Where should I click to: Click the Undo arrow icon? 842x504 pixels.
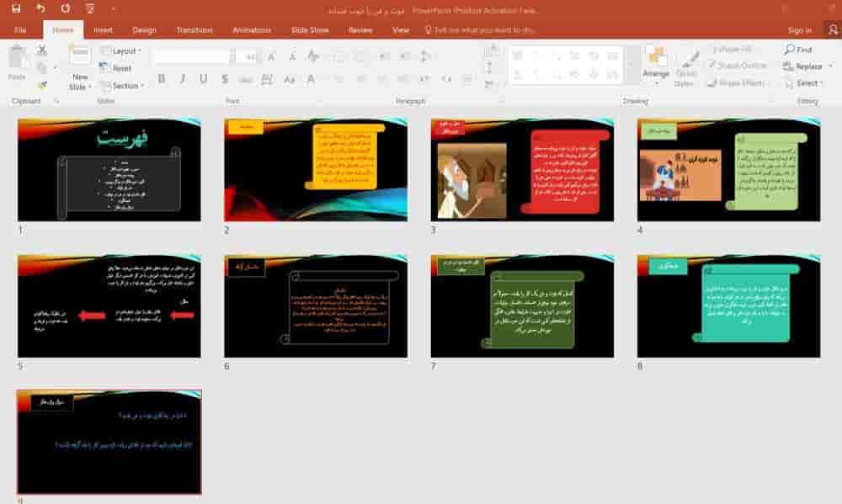40,8
